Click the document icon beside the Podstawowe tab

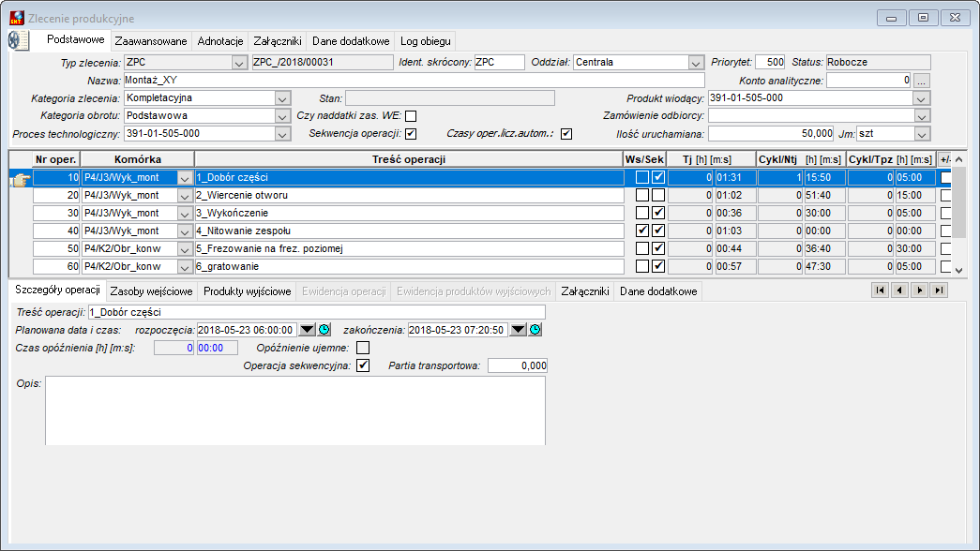point(19,40)
